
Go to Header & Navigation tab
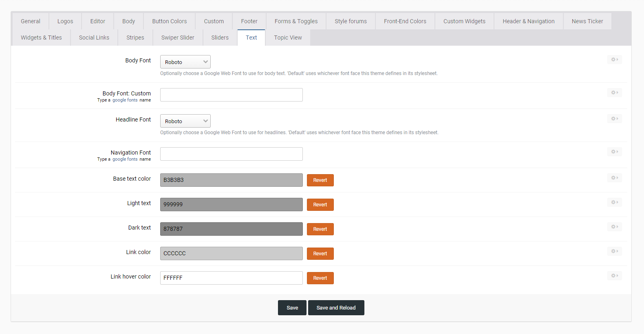click(528, 21)
